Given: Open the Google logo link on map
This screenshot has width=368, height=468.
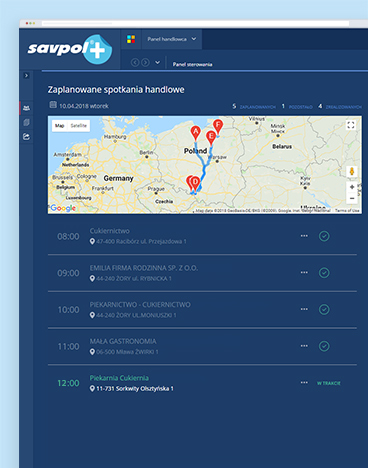Looking at the screenshot, I should (x=63, y=208).
